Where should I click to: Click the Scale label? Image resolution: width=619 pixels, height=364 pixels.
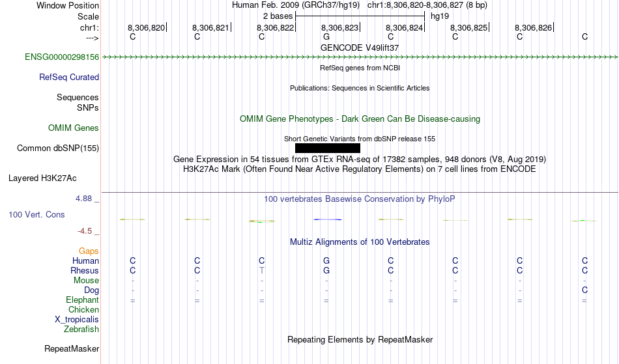(x=88, y=16)
